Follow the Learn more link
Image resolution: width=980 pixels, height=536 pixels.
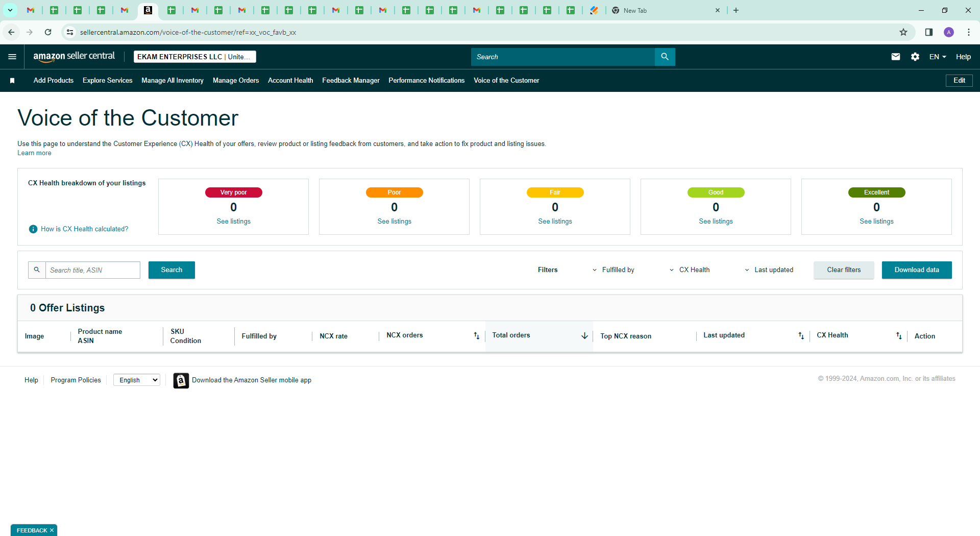[34, 153]
